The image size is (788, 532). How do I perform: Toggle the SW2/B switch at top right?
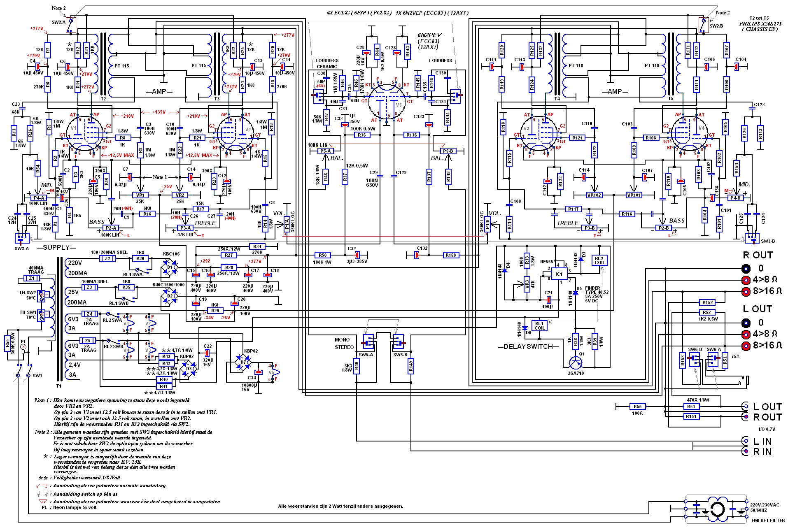pyautogui.click(x=703, y=25)
